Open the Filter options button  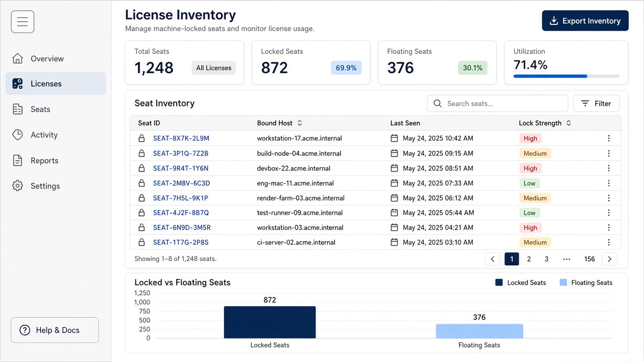[596, 104]
